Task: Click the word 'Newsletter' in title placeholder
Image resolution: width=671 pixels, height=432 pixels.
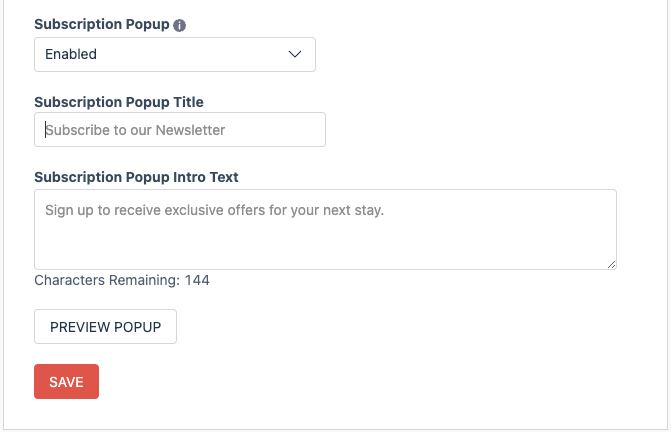Action: [190, 130]
